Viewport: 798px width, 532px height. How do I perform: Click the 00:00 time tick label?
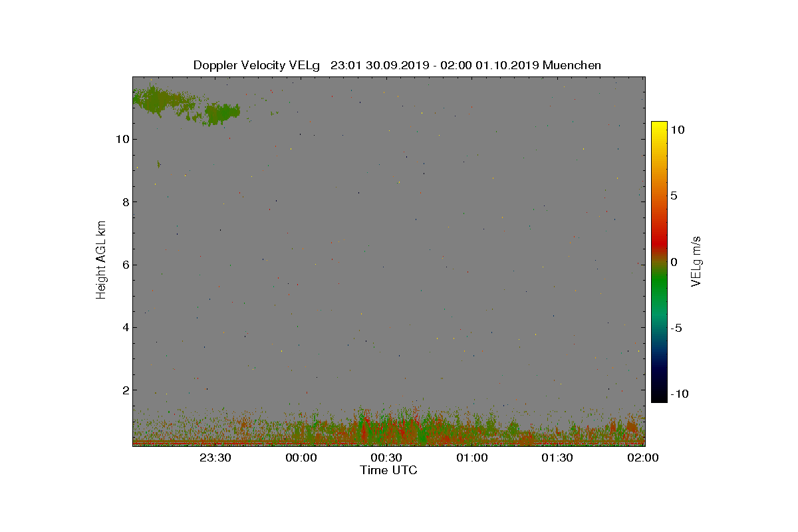[x=301, y=458]
